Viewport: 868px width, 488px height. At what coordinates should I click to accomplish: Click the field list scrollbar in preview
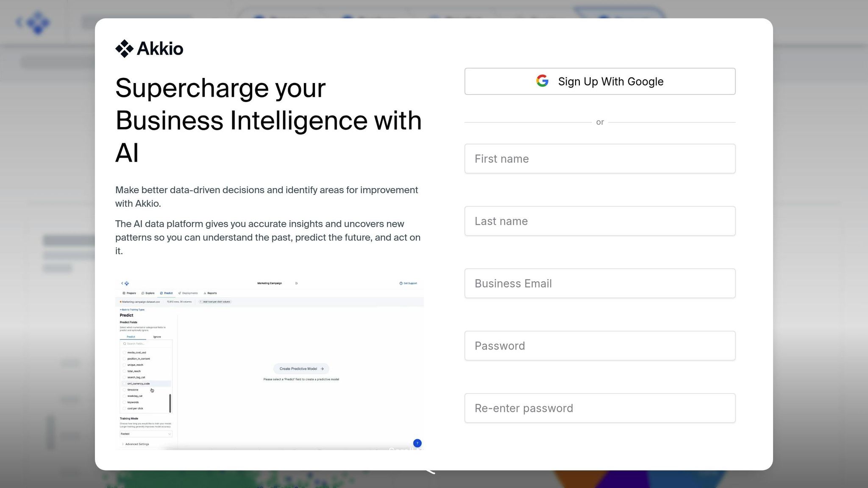tap(170, 403)
